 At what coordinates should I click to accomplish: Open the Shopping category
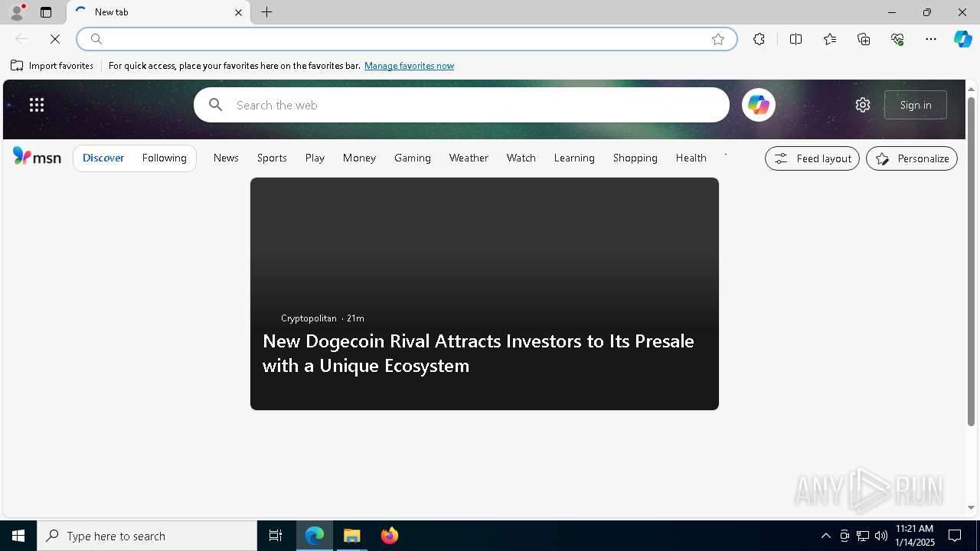tap(635, 158)
